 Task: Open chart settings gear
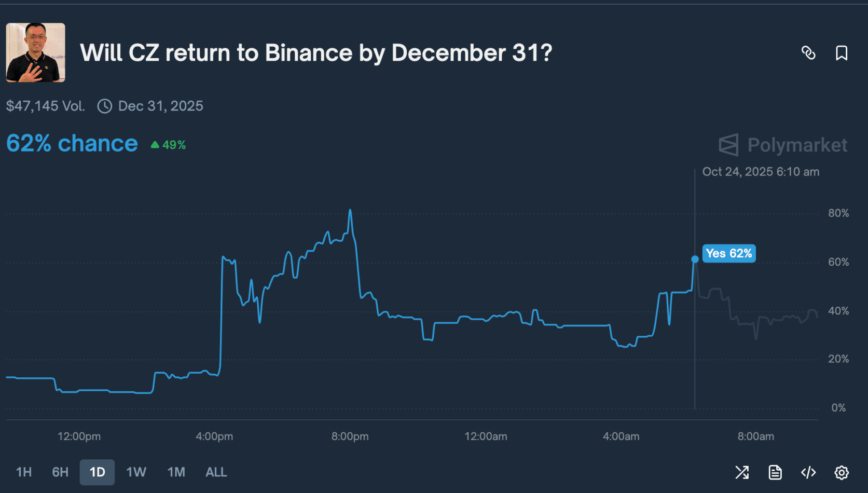[x=842, y=472]
